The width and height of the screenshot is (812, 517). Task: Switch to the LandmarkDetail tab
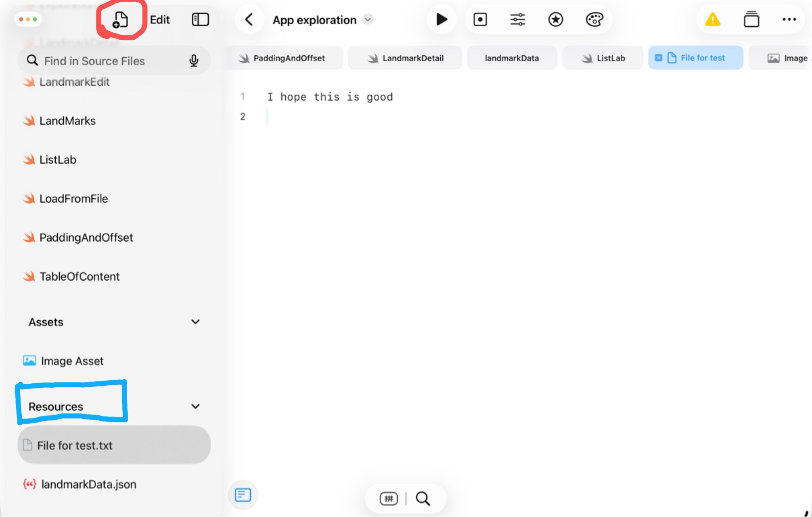pyautogui.click(x=405, y=58)
